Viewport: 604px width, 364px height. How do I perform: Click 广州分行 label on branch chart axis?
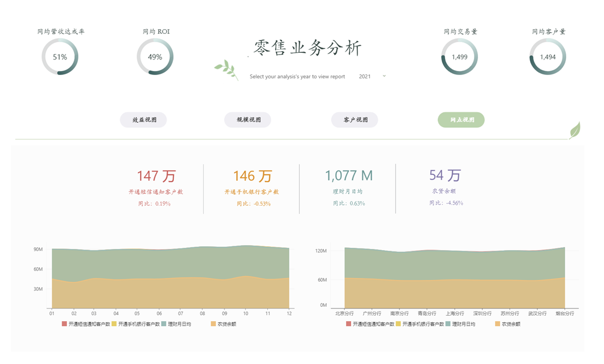point(372,313)
